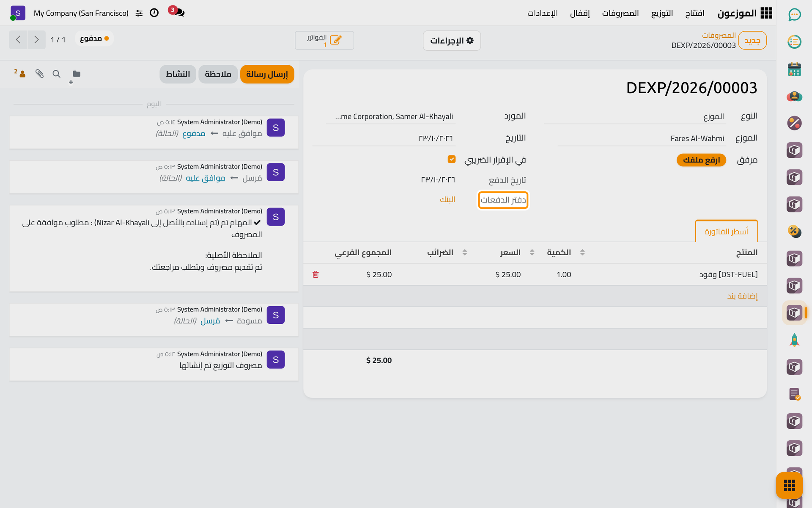The width and height of the screenshot is (812, 508).
Task: Open the الإجراءات actions dropdown
Action: (x=452, y=41)
